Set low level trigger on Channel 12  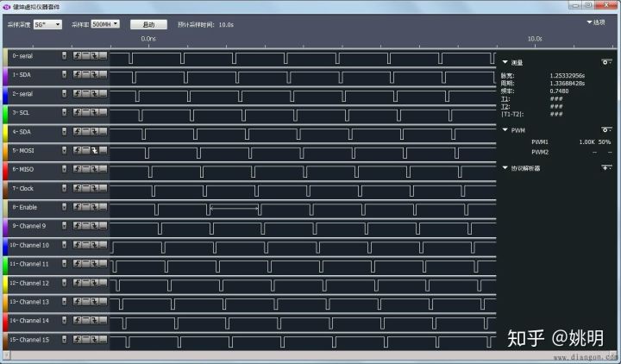[103, 283]
